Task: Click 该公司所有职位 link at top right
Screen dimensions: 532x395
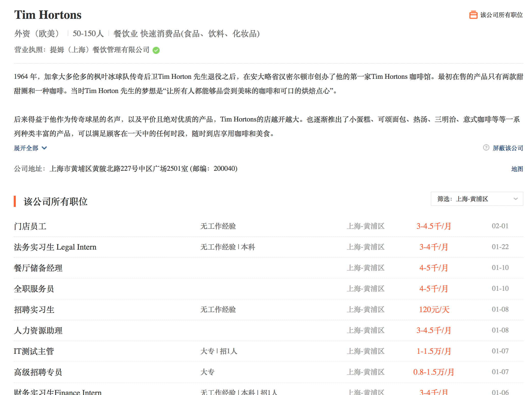Action: tap(501, 15)
